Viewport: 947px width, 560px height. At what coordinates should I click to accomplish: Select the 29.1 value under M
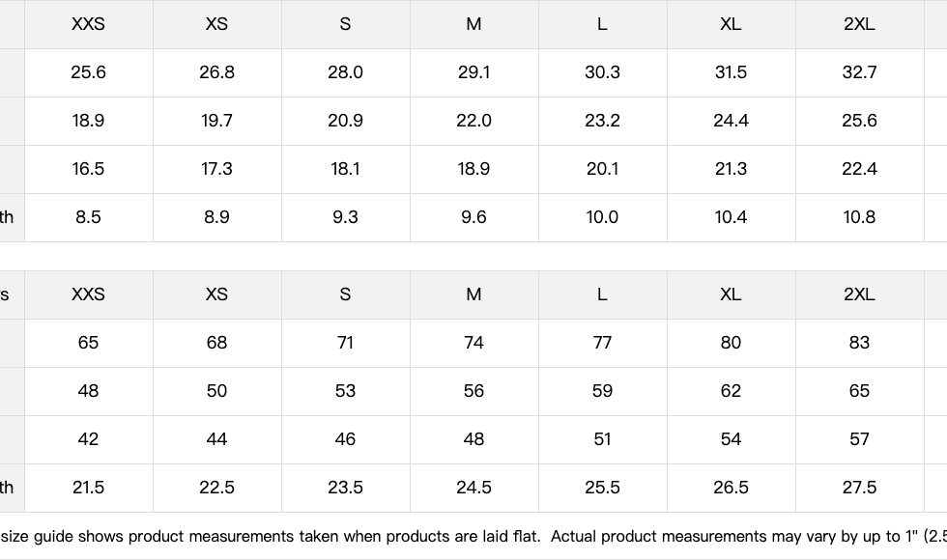(x=473, y=72)
